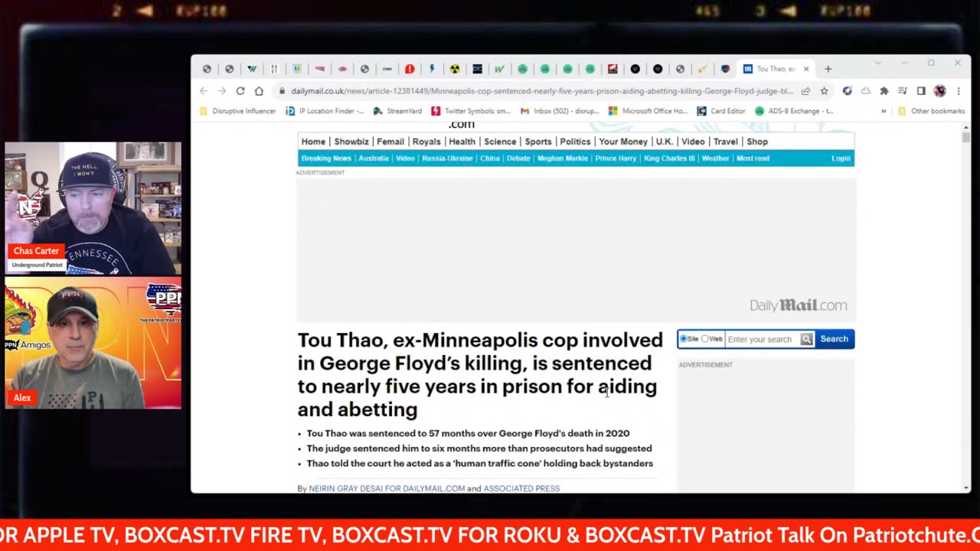980x551 pixels.
Task: Switch to the tab with lightning bolt icon
Action: tap(432, 69)
